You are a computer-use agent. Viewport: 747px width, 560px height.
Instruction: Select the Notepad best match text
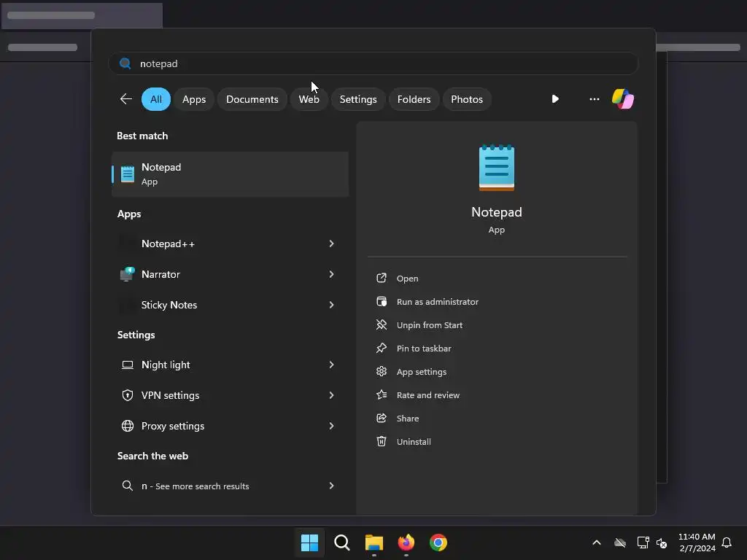pos(161,167)
